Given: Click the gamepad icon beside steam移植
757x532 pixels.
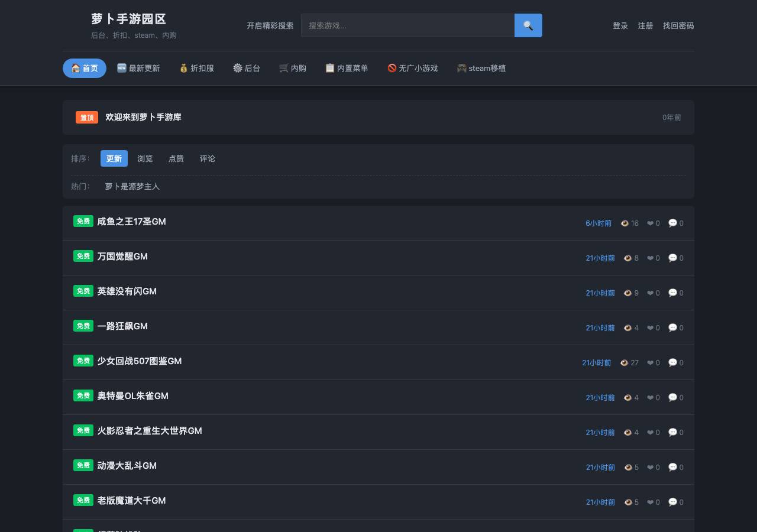Looking at the screenshot, I should 462,68.
